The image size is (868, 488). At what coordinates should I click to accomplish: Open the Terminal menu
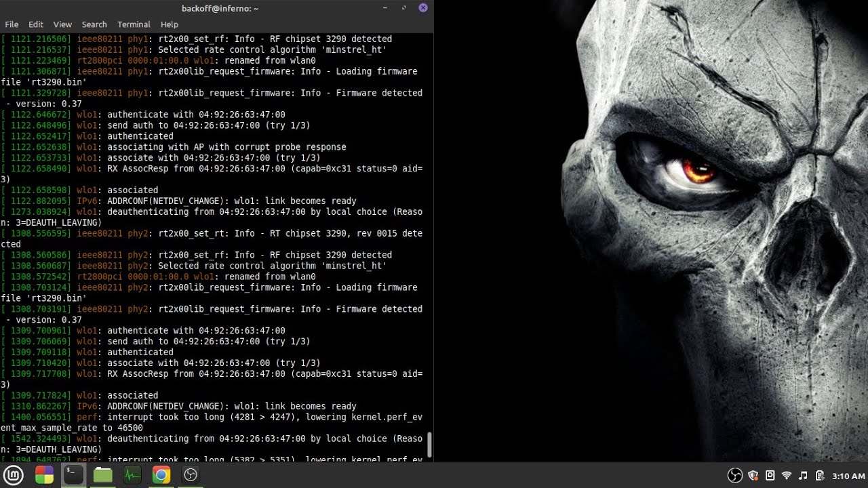coord(134,24)
